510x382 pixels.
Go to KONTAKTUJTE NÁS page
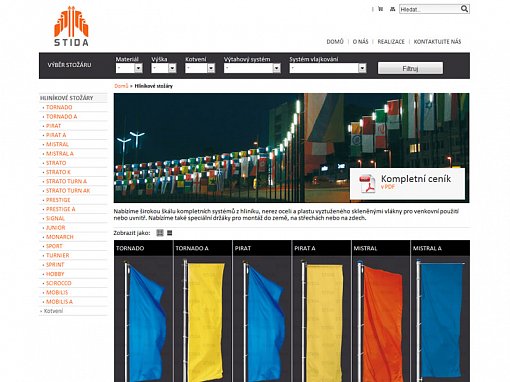coord(437,42)
